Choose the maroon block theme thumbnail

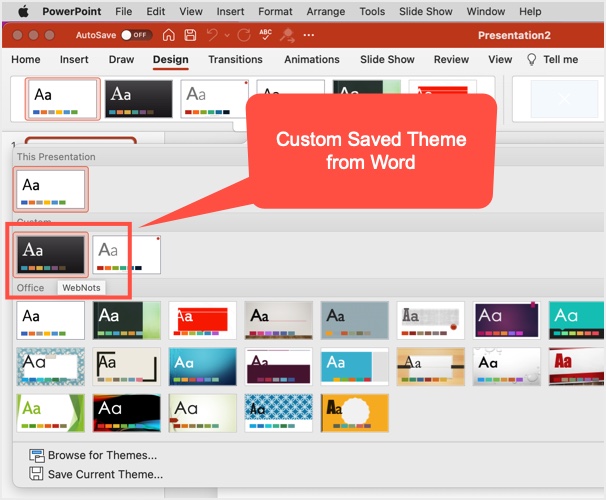pyautogui.click(x=278, y=367)
